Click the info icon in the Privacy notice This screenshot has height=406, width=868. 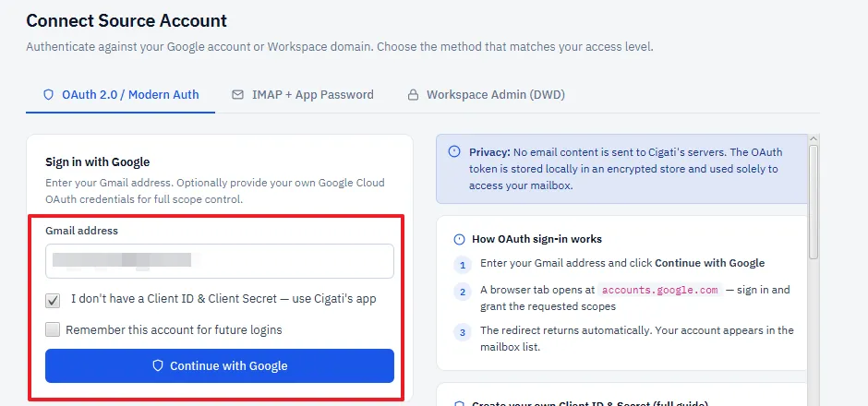click(454, 151)
